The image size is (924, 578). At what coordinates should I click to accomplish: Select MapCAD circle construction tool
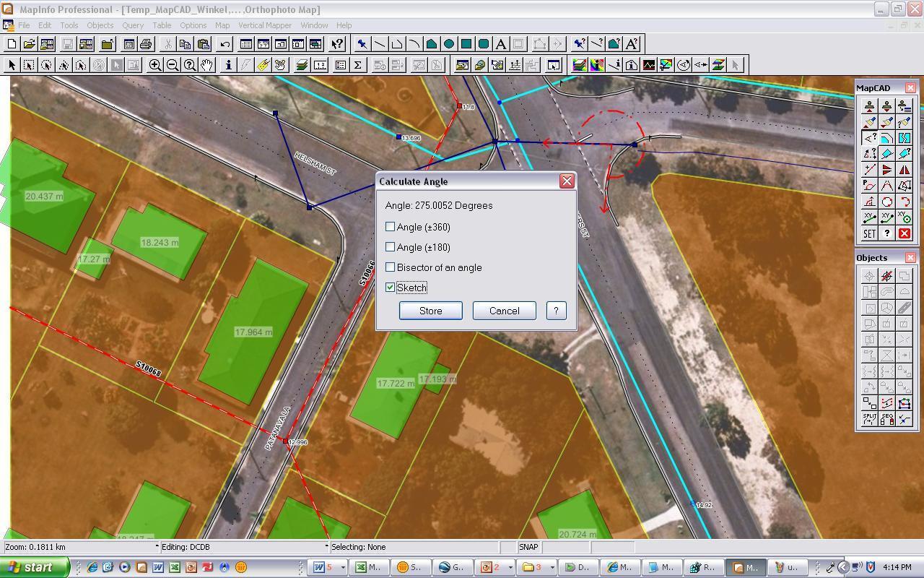[886, 202]
